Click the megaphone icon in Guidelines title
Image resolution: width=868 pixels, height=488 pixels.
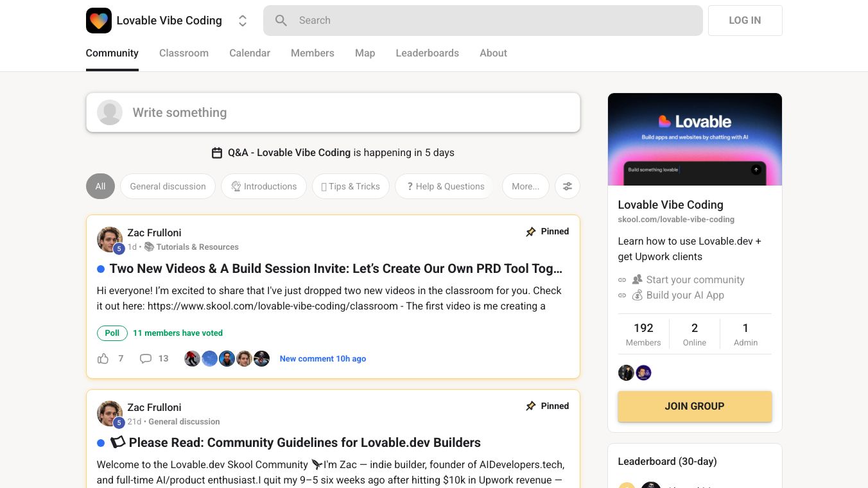click(x=118, y=442)
